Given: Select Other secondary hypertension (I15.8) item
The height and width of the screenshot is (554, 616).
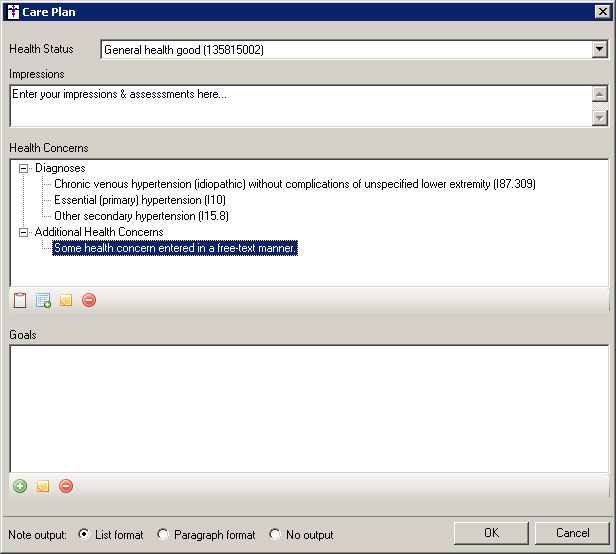Looking at the screenshot, I should click(142, 216).
